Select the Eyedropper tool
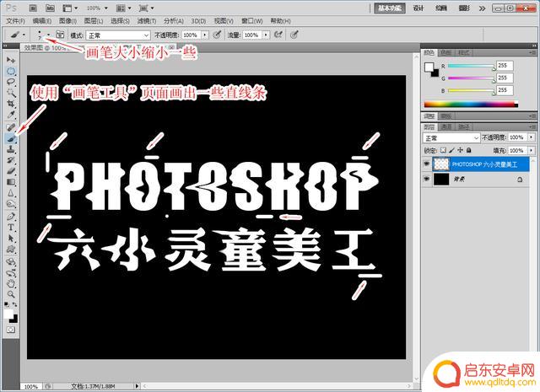The image size is (540, 392). [x=11, y=115]
